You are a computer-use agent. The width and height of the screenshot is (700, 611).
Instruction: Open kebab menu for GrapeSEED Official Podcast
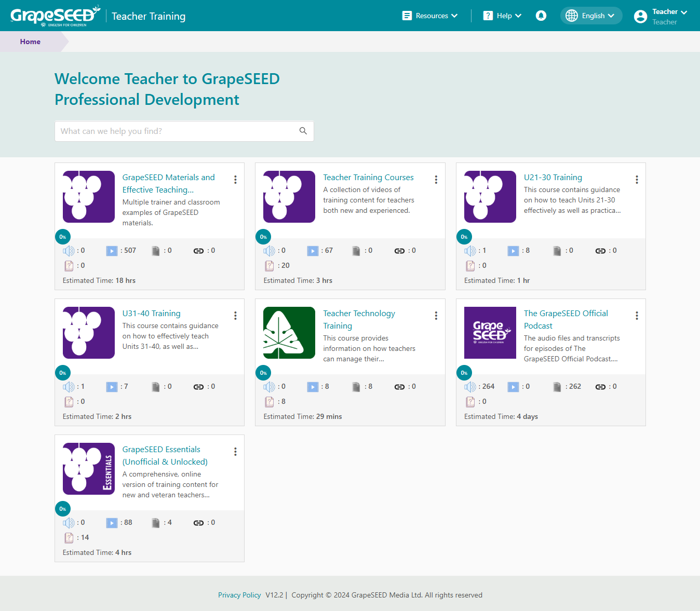[x=637, y=316]
